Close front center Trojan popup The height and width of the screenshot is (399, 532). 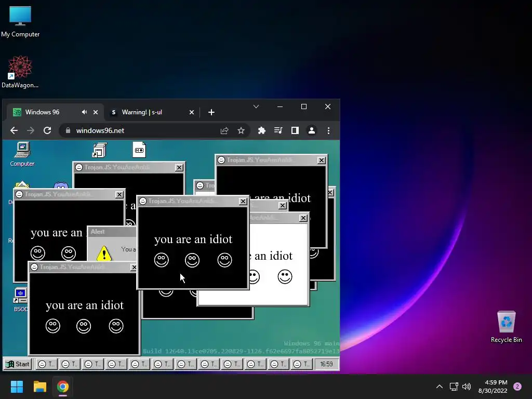click(243, 202)
